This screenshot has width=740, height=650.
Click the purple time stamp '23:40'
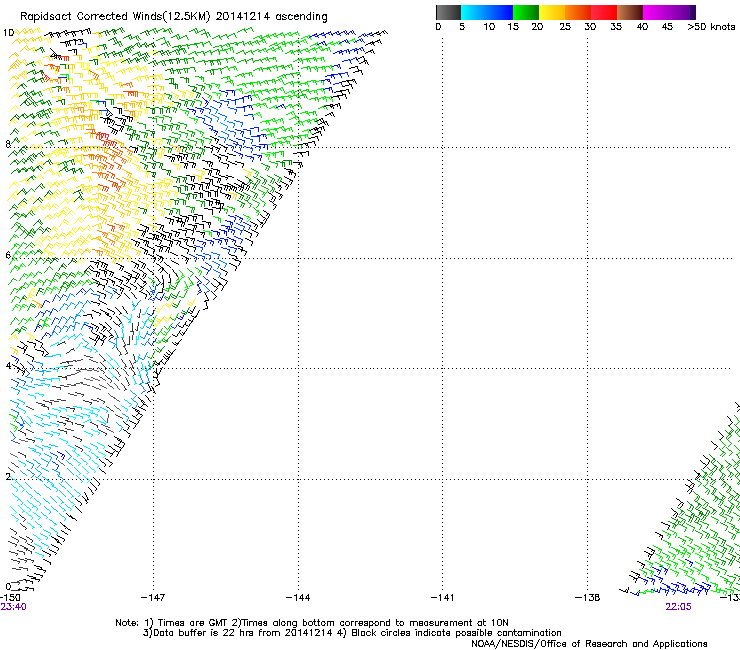[13, 607]
